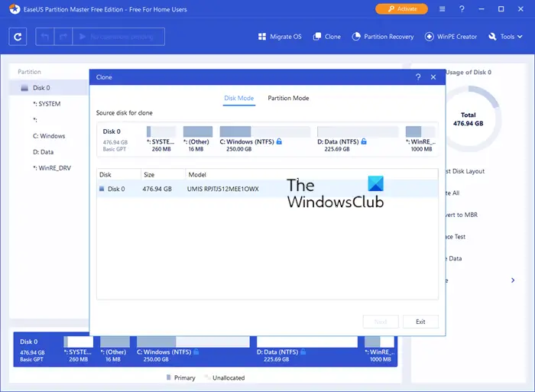Click the Disk Layout option in the right panel
This screenshot has height=392, width=535.
point(465,171)
